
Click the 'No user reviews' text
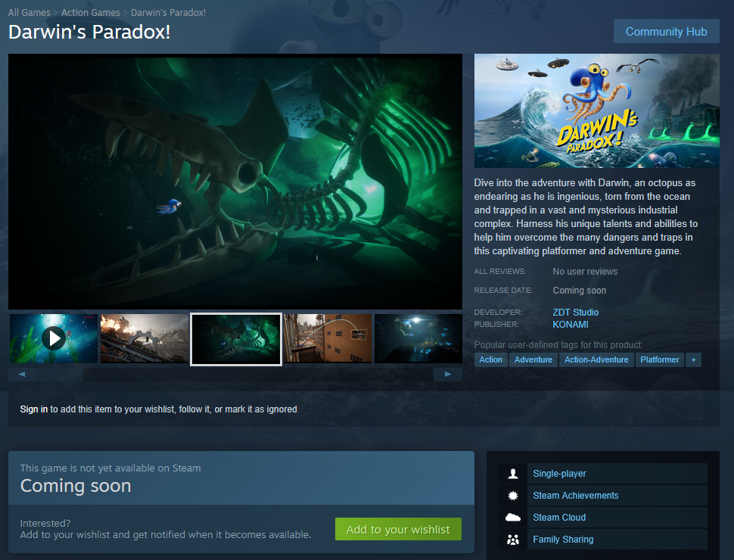pos(585,272)
